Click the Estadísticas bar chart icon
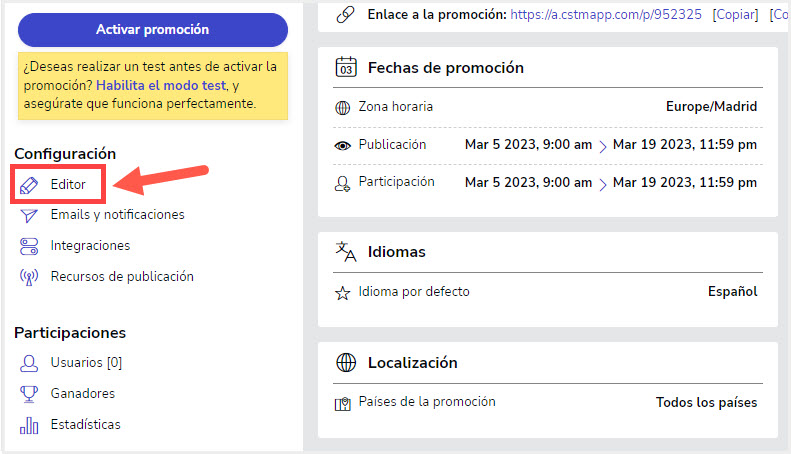This screenshot has width=791, height=454. [29, 425]
